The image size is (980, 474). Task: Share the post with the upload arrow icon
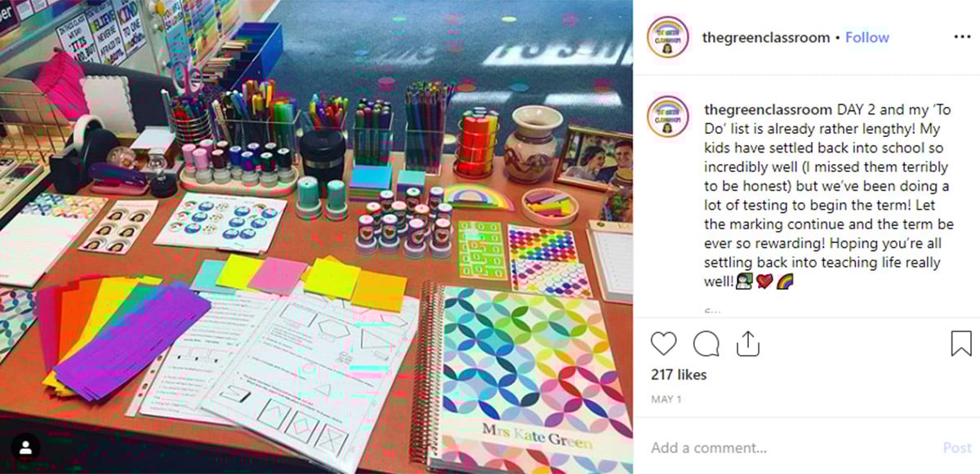pyautogui.click(x=748, y=343)
